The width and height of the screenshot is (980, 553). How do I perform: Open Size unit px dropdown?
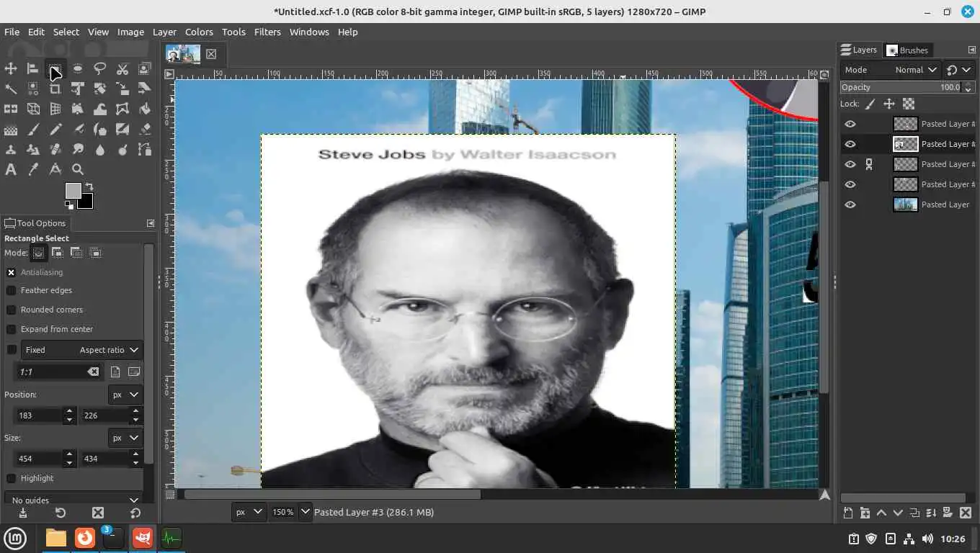(125, 438)
